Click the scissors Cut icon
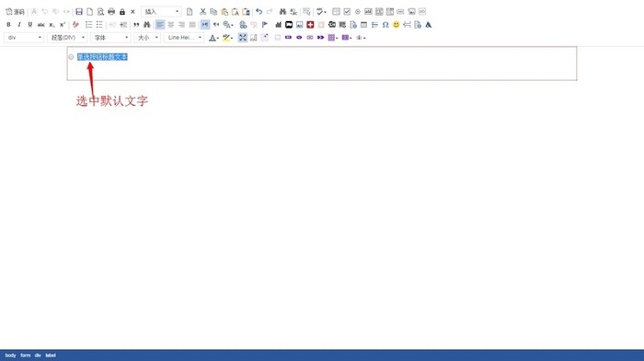 203,12
